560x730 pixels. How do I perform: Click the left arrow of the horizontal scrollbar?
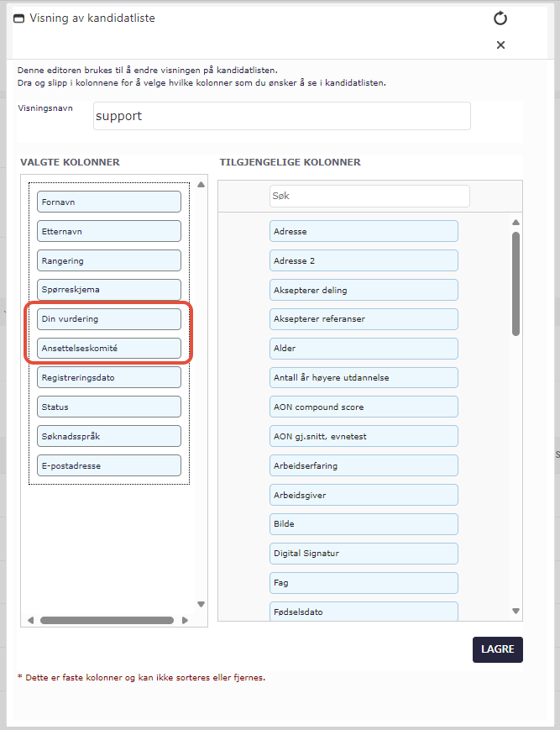31,620
